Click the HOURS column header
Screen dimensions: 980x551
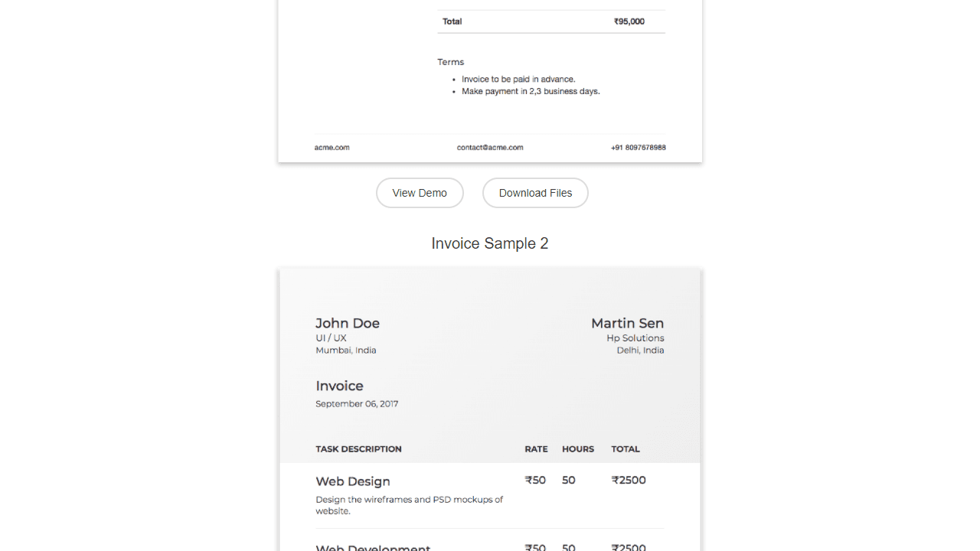(x=578, y=449)
